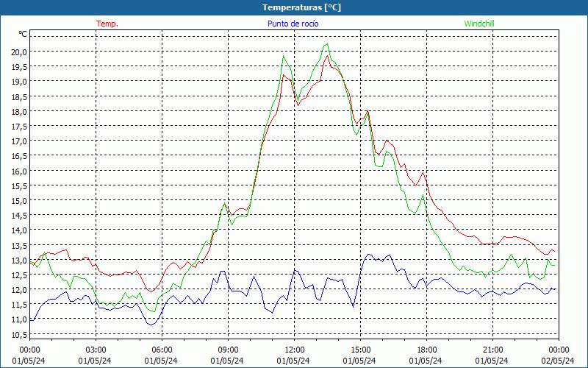Click the '16,0' y-axis value

(19, 171)
